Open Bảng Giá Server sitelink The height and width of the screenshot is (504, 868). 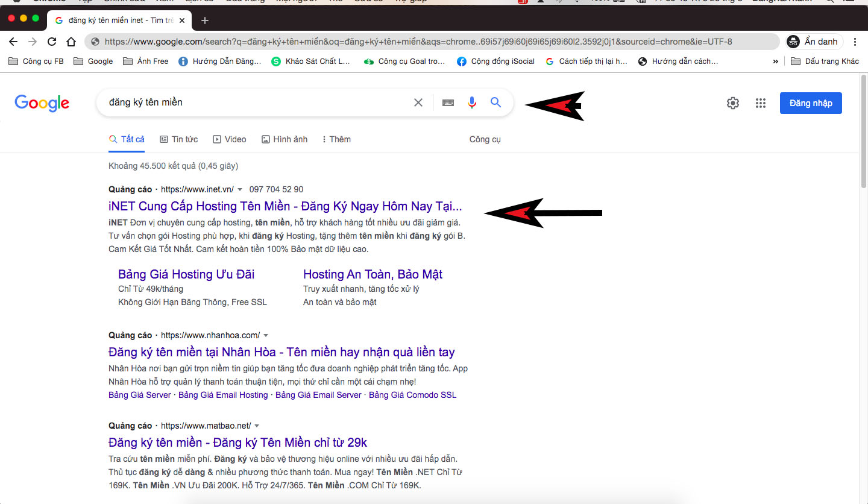coord(140,395)
